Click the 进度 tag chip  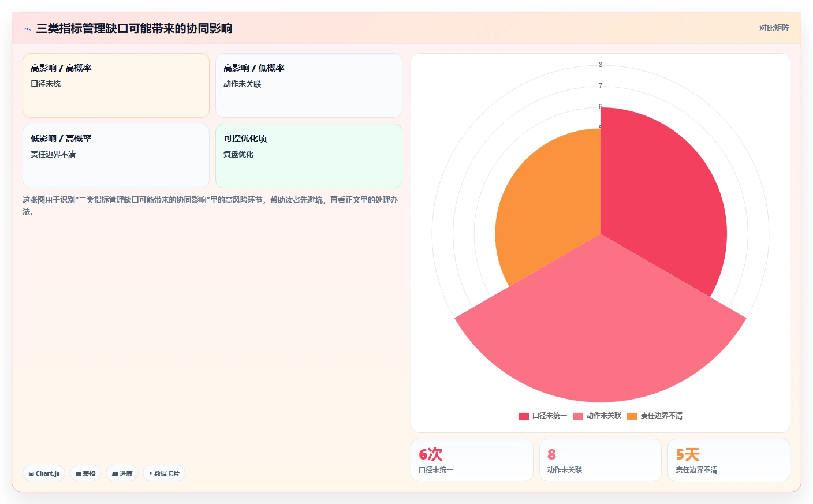[x=122, y=473]
